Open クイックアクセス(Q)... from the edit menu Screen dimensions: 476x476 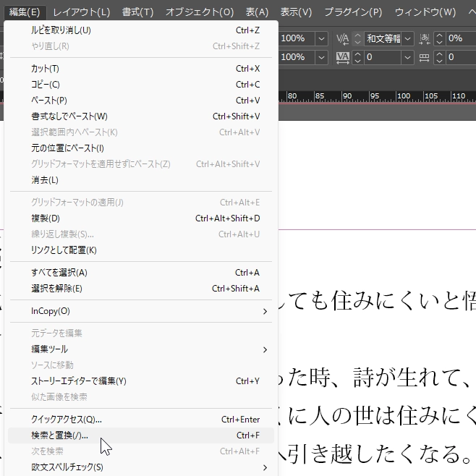point(67,420)
